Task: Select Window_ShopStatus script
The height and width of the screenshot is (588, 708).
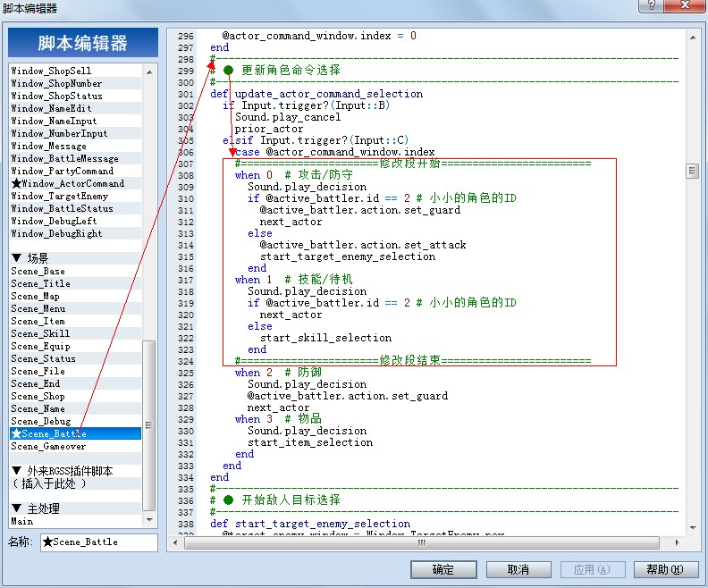Action: pos(75,97)
